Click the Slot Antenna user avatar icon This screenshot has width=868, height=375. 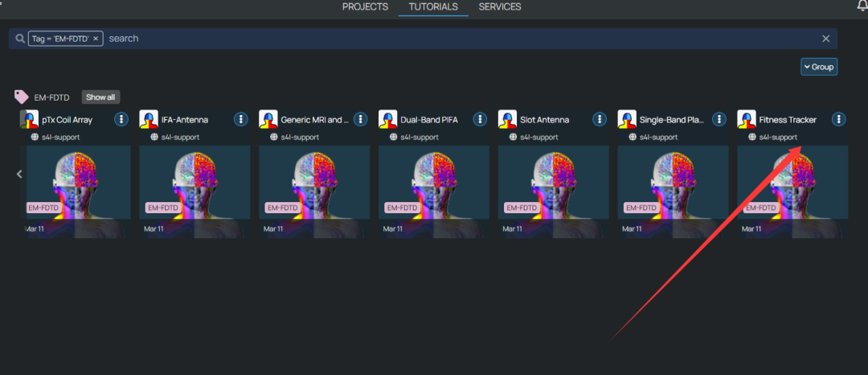pos(507,119)
